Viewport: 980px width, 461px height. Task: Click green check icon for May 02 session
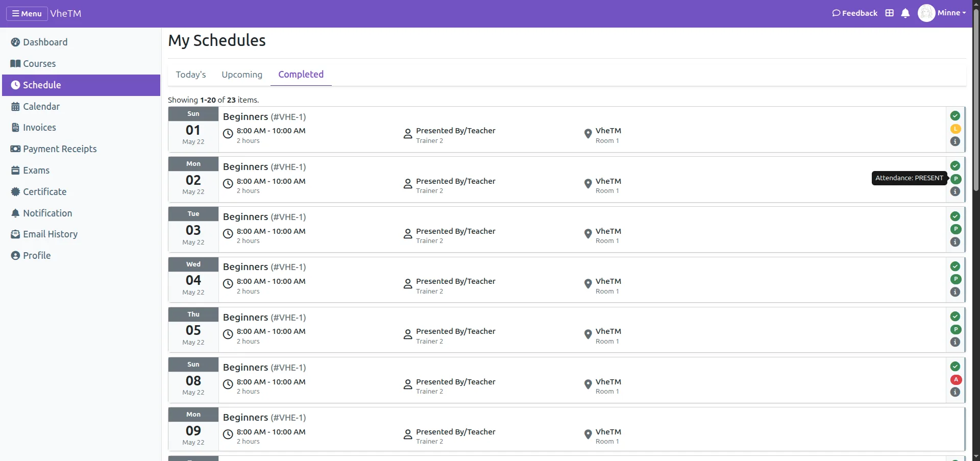point(955,166)
